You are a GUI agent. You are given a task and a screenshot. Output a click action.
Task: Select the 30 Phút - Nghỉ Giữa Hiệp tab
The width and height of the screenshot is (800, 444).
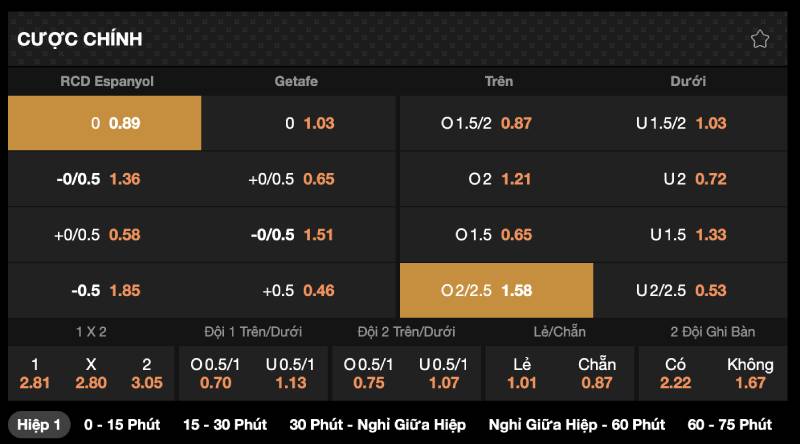(378, 425)
